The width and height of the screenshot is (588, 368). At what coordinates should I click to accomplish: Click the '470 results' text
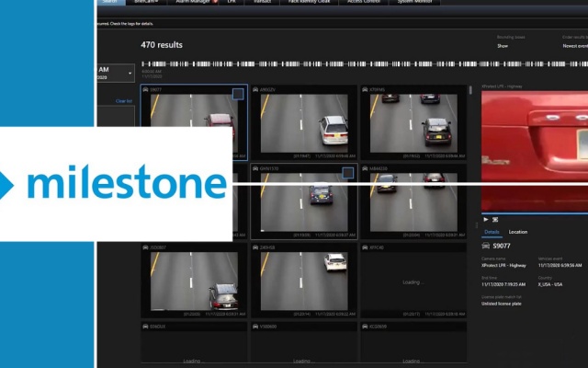click(162, 45)
